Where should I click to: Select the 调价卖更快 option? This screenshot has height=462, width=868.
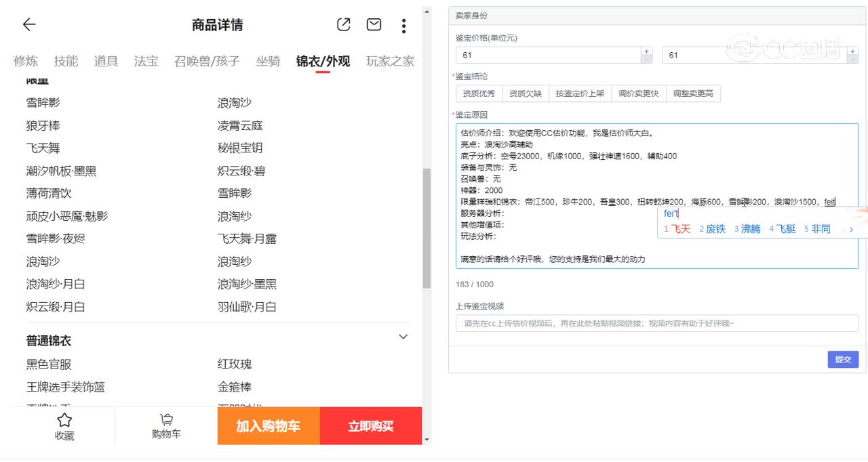coord(638,93)
